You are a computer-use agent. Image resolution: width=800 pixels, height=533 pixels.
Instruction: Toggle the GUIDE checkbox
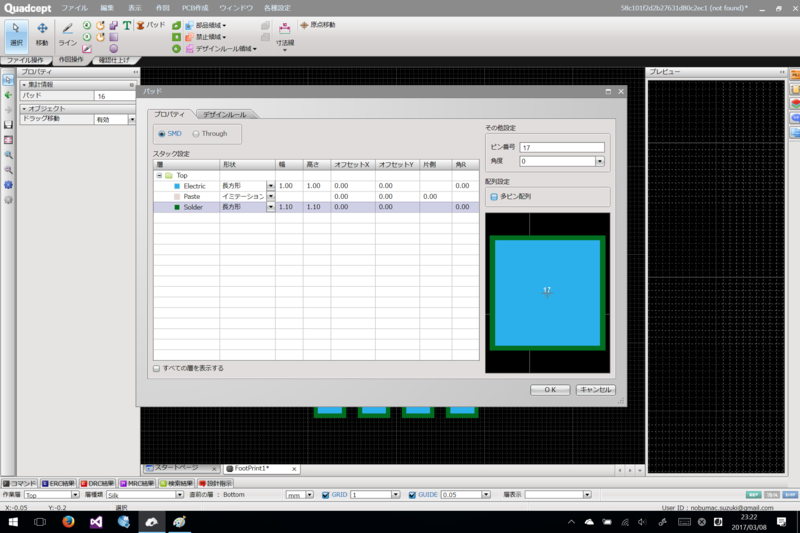[x=412, y=495]
